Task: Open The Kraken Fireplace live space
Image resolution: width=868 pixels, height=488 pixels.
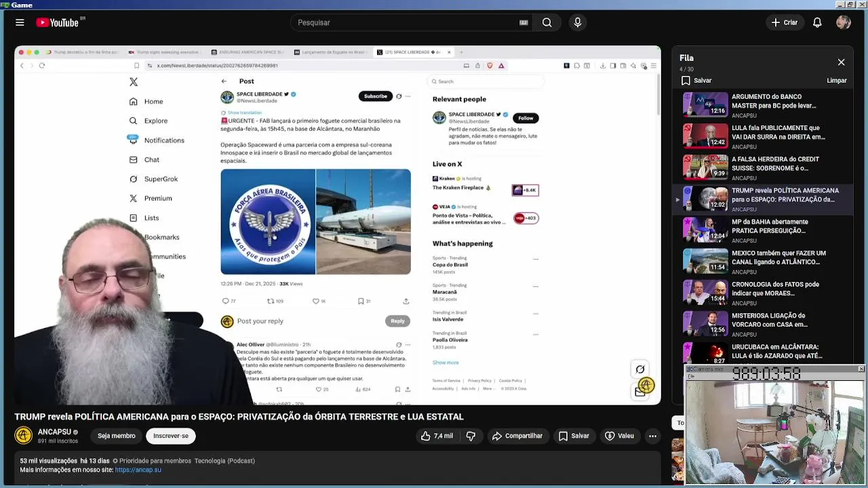Action: (x=485, y=184)
